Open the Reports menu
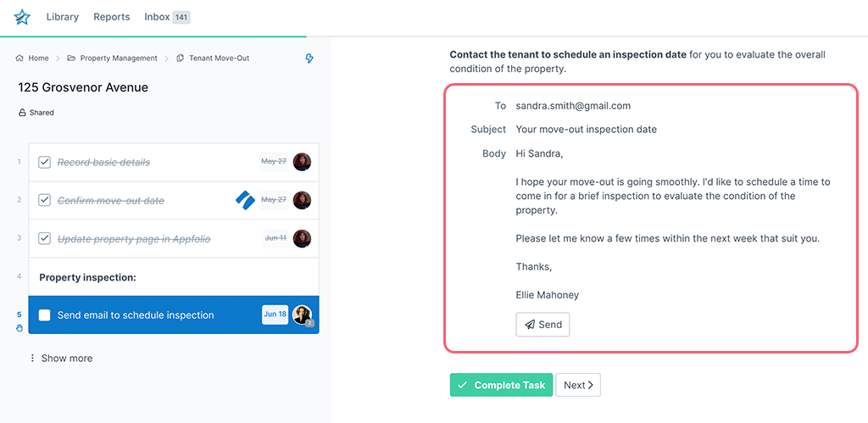This screenshot has width=868, height=423. coord(112,17)
